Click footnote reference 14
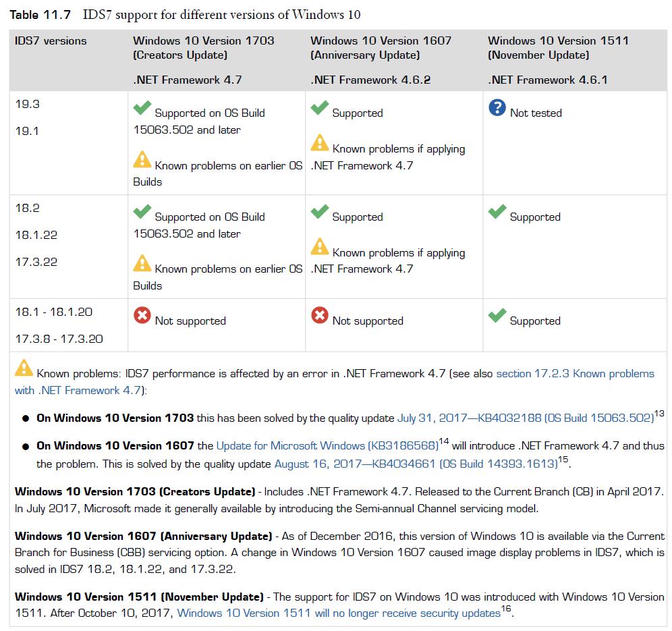The height and width of the screenshot is (631, 672). pyautogui.click(x=443, y=441)
